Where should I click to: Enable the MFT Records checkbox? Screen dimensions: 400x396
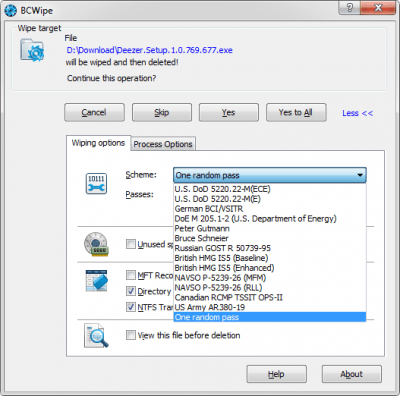point(131,275)
